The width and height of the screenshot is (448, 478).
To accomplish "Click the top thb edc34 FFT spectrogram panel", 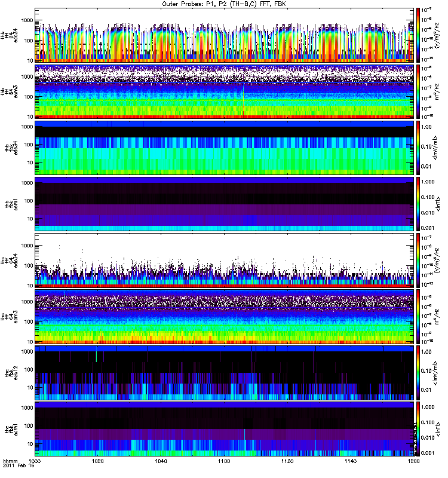I will coord(224,35).
